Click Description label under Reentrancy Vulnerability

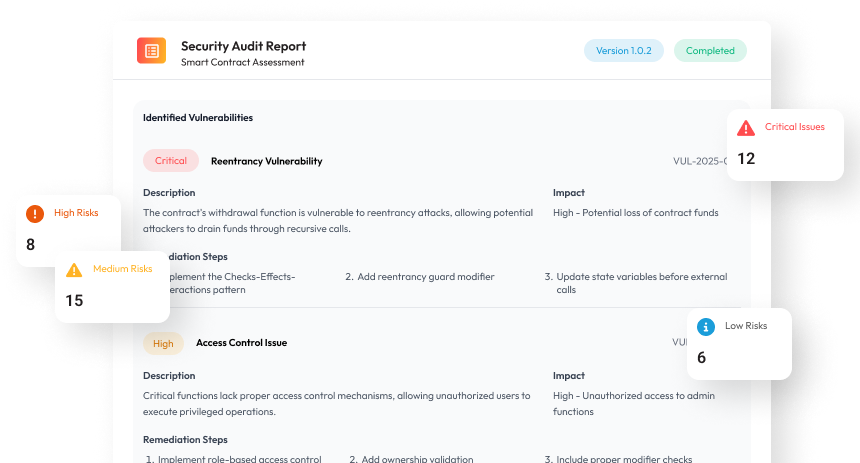click(169, 193)
